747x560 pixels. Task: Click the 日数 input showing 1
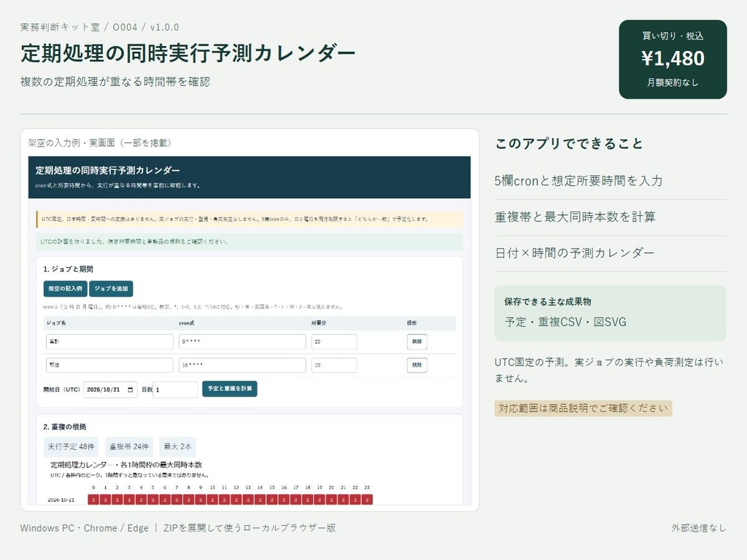pos(175,389)
